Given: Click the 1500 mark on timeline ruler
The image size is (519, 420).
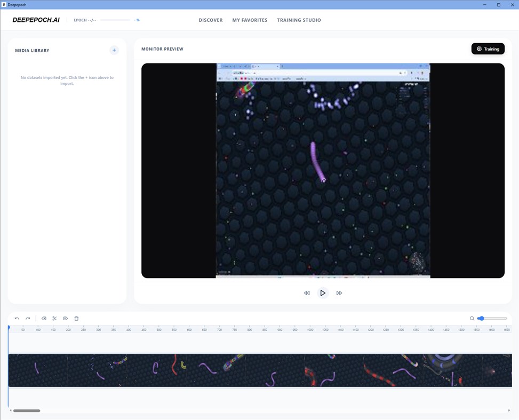Looking at the screenshot, I should tap(461, 330).
